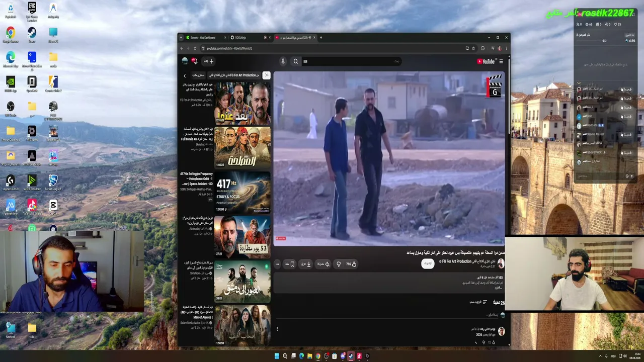Viewport: 644px width, 362px height.
Task: Click the Chrome address bar URL
Action: pyautogui.click(x=229, y=48)
